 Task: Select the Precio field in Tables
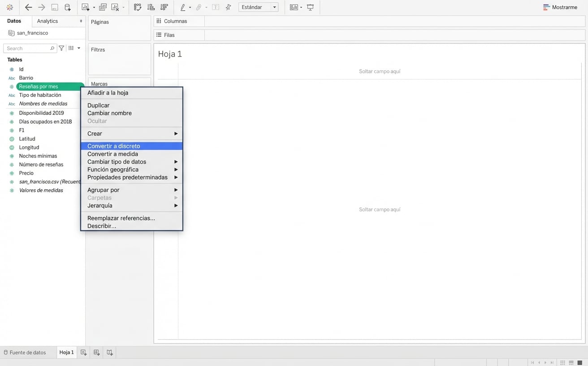(x=26, y=173)
